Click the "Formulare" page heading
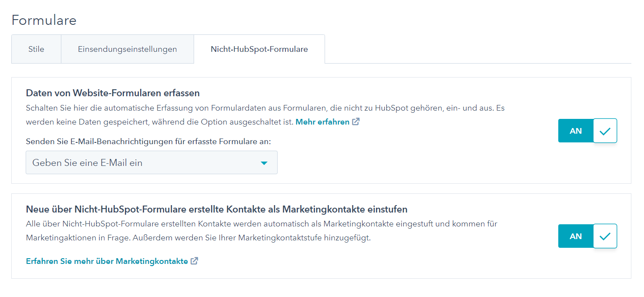Viewport: 644px width, 297px height. coord(44,20)
